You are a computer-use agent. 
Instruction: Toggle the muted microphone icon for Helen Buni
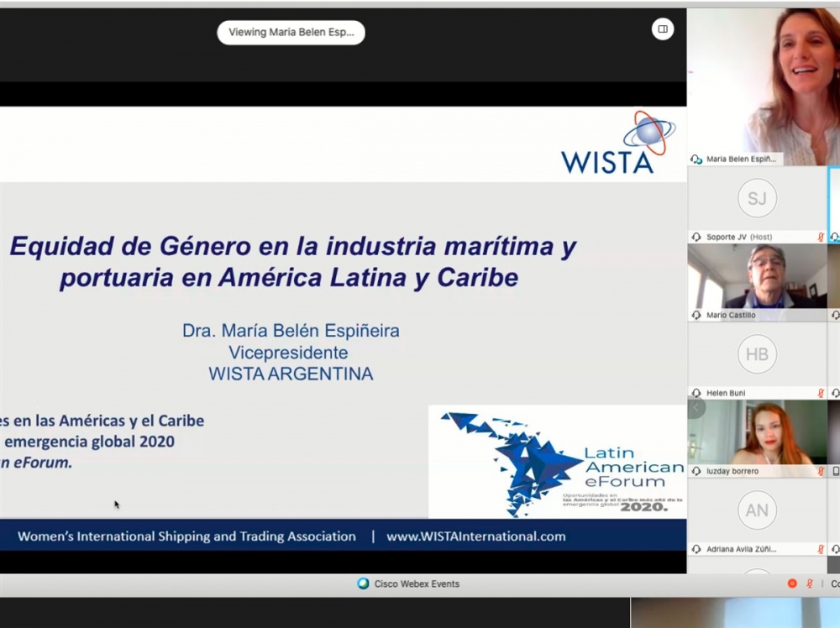pos(820,393)
